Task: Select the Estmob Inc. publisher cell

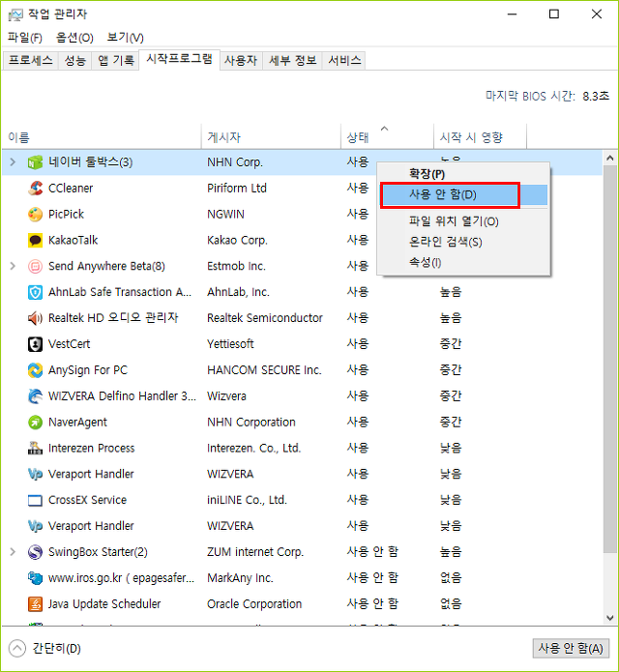Action: coord(236,266)
